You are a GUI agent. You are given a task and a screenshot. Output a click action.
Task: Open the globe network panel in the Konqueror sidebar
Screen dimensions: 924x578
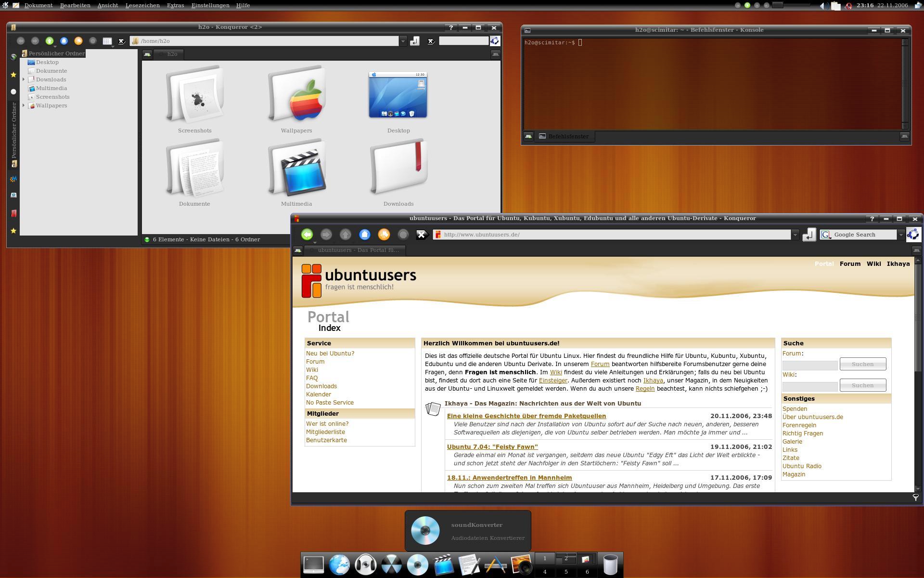pyautogui.click(x=13, y=57)
